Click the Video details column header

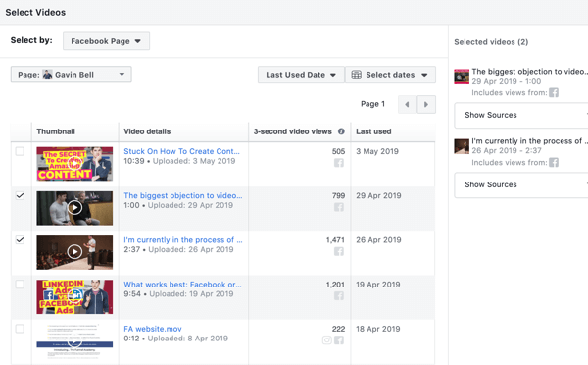point(147,131)
